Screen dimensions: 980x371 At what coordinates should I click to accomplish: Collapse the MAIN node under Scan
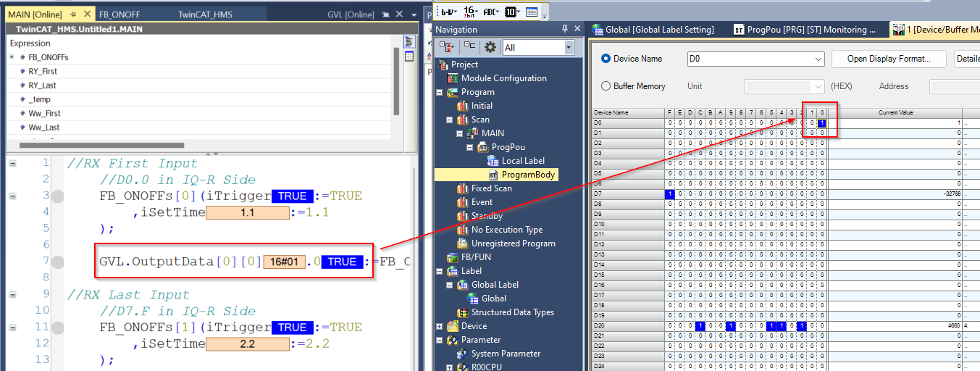[x=459, y=133]
